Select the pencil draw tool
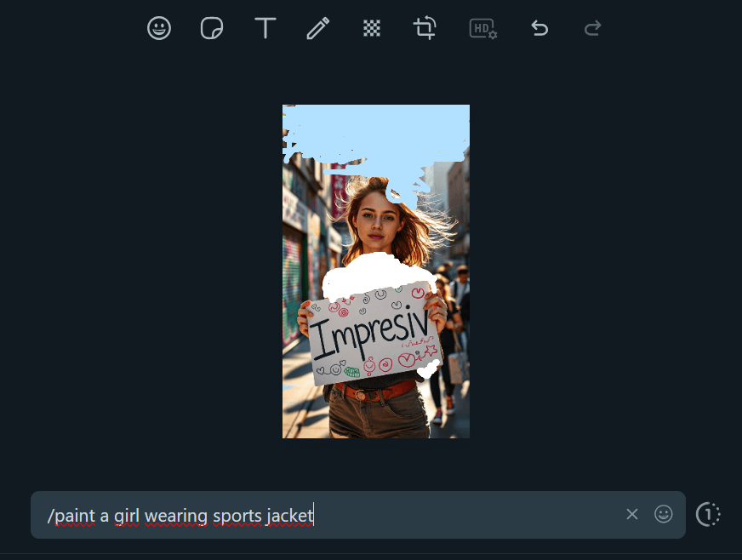This screenshot has height=560, width=742. 318,28
